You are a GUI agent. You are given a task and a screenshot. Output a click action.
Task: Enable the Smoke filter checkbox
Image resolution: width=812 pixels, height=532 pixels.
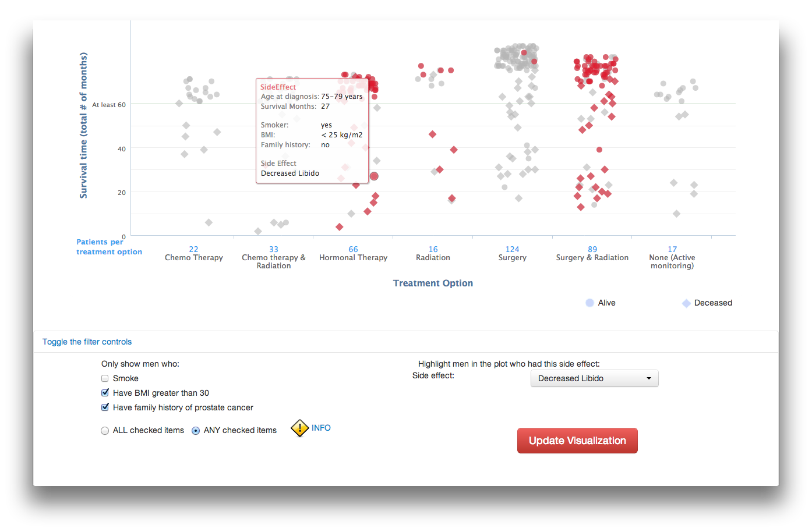(x=105, y=378)
